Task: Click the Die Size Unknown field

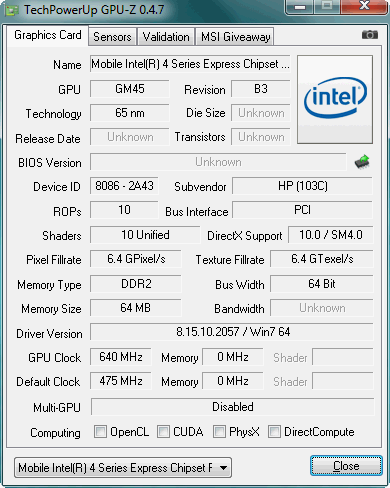Action: (x=261, y=113)
